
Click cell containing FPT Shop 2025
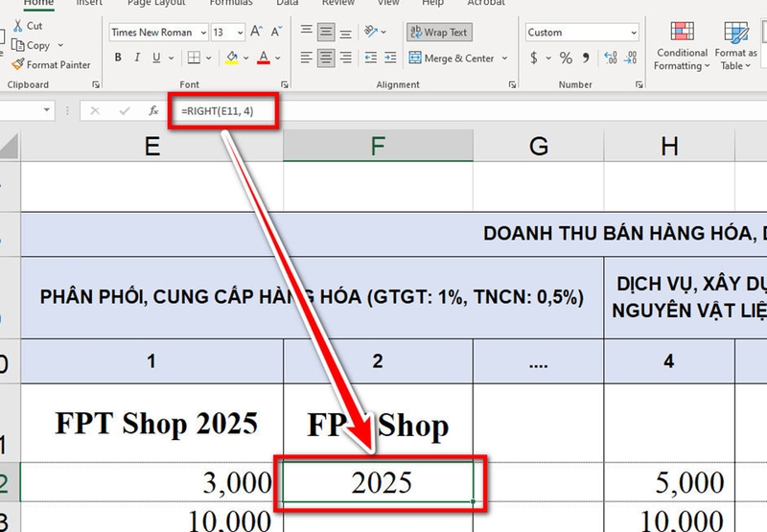(152, 423)
